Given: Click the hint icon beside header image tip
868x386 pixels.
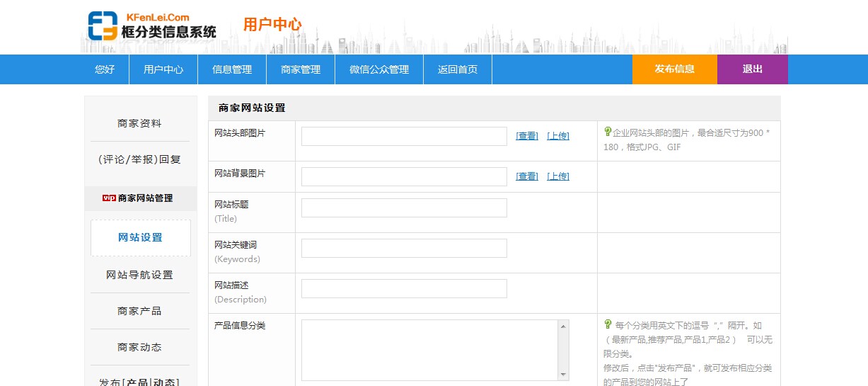Looking at the screenshot, I should click(607, 131).
